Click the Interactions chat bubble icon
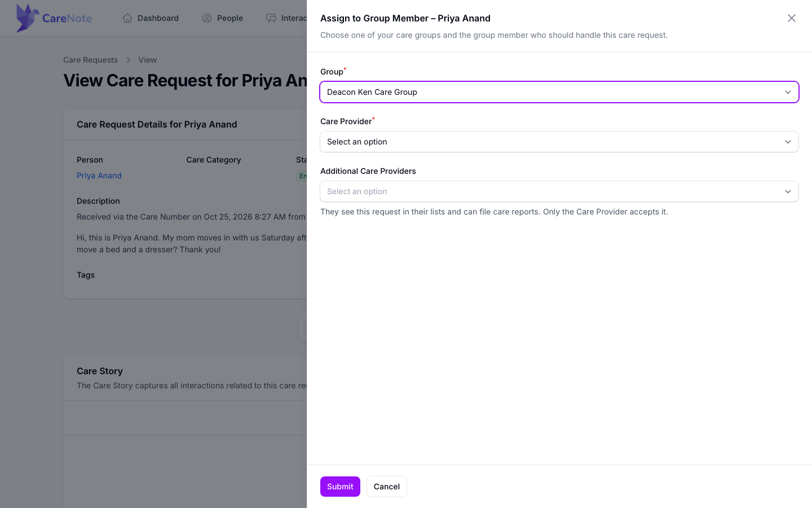 point(271,18)
